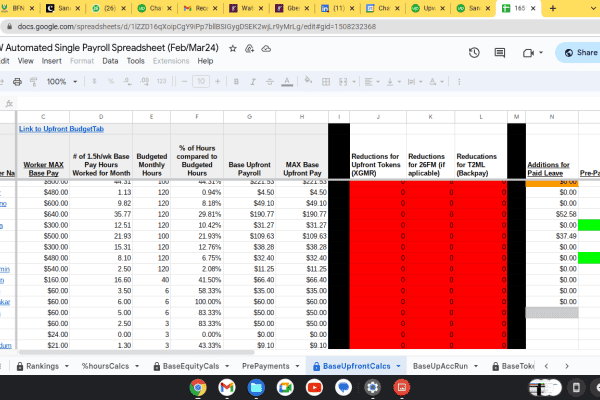Open the text color picker
600x400 pixels.
(x=287, y=82)
